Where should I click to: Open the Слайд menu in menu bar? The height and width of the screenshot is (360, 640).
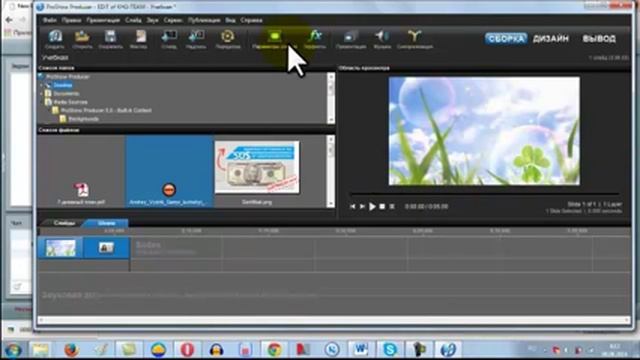tap(133, 20)
